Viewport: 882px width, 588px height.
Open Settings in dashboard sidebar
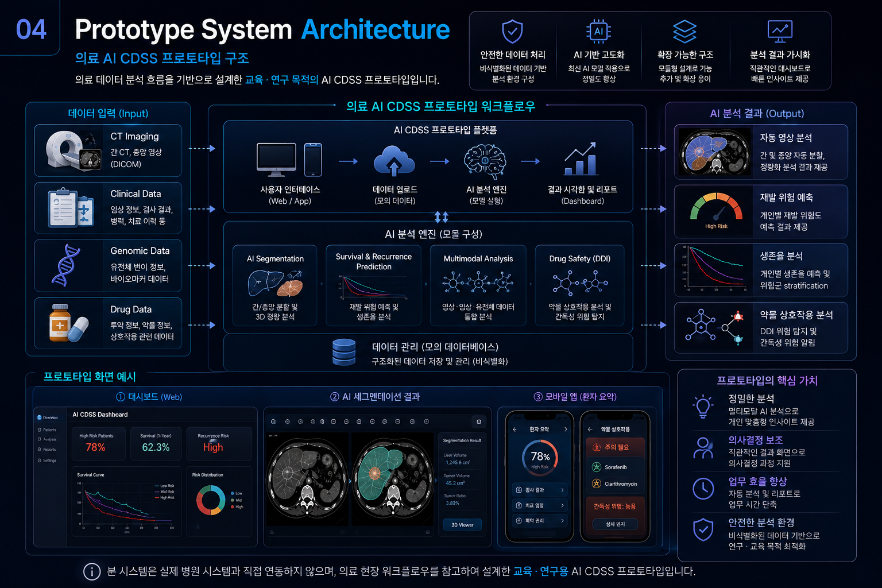coord(47,461)
